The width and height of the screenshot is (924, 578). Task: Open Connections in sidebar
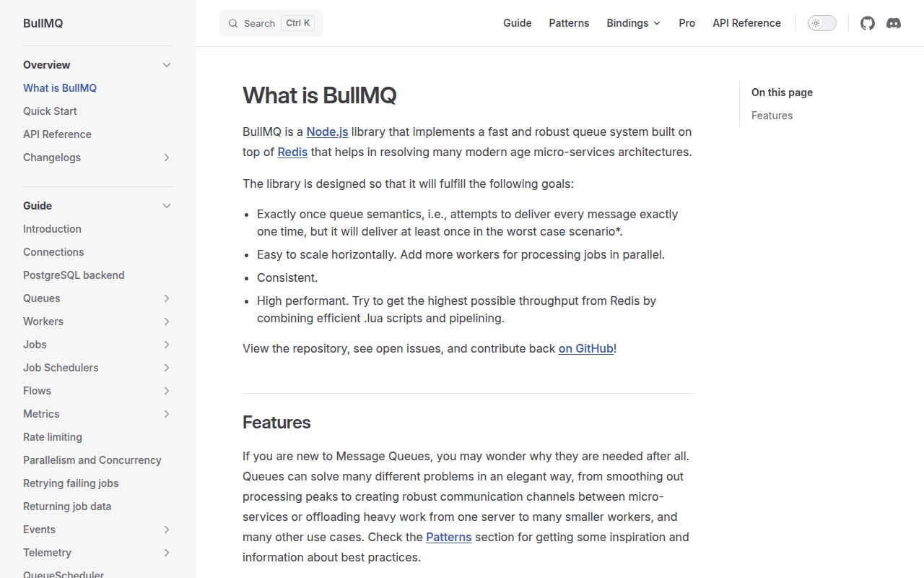[53, 252]
